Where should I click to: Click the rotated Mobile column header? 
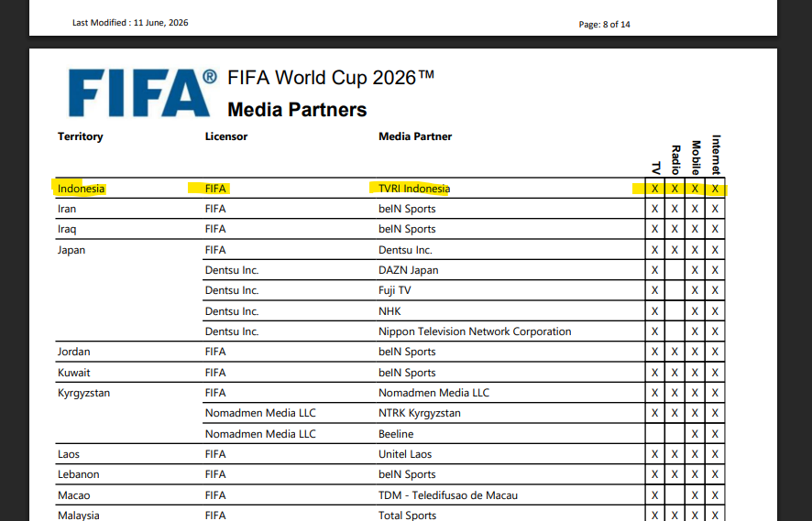click(696, 157)
